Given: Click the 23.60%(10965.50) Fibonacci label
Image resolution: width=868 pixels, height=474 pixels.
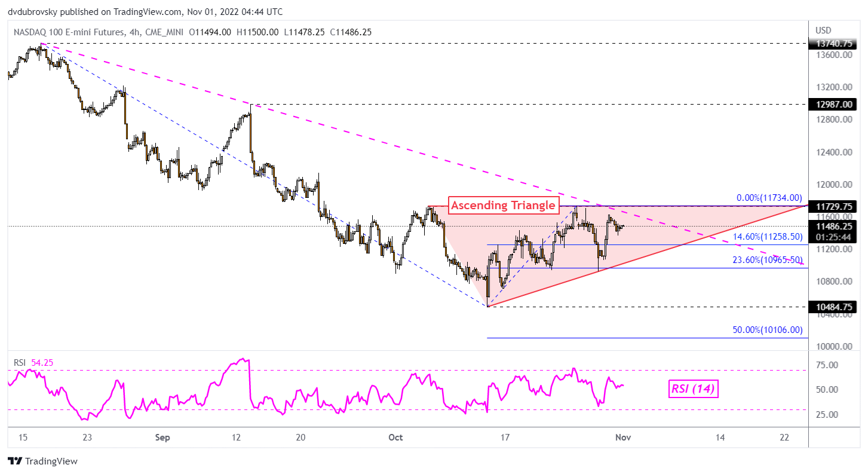Looking at the screenshot, I should click(768, 260).
